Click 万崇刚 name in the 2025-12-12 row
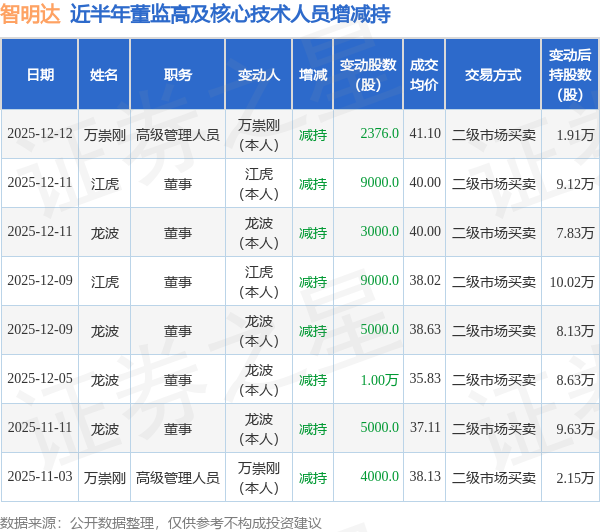Screen dimensions: 600x532 pos(104,135)
